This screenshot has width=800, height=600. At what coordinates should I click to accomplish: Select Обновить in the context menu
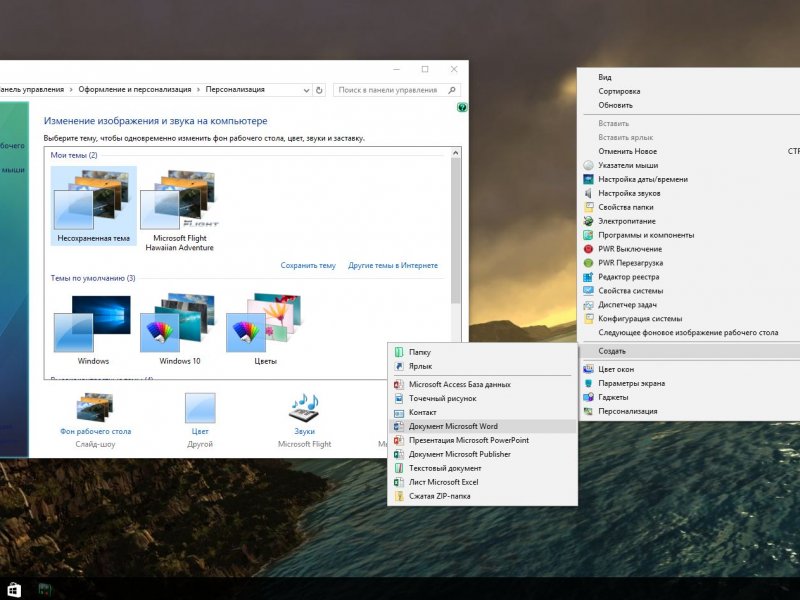(x=615, y=105)
